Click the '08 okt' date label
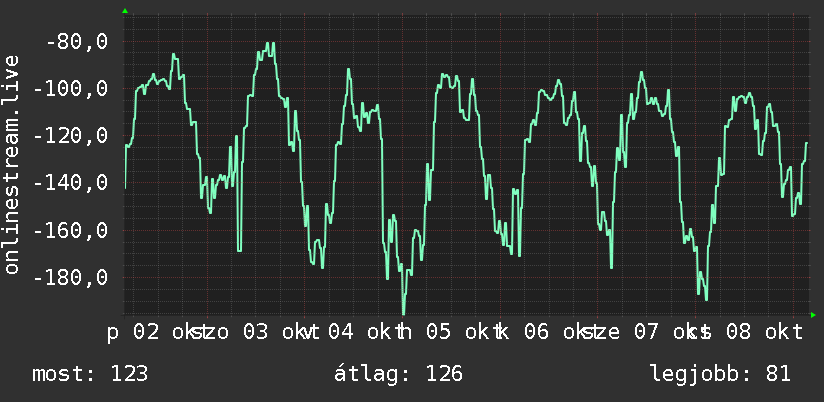 click(x=765, y=333)
